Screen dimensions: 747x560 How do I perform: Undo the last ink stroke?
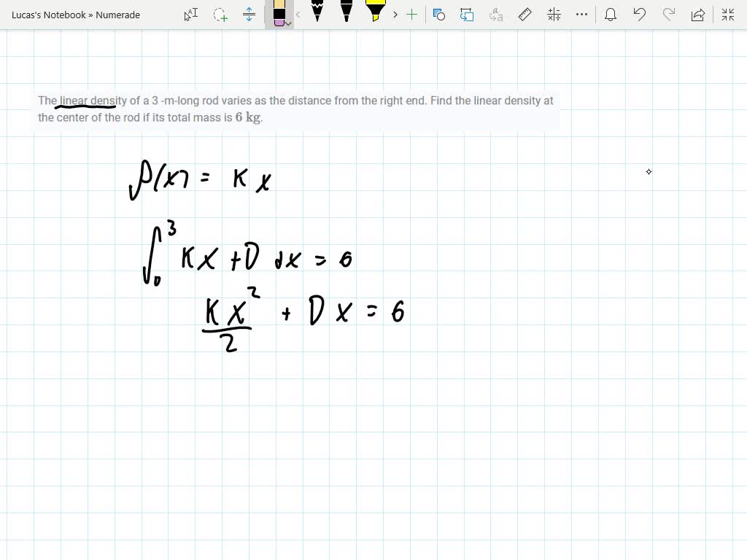[640, 15]
